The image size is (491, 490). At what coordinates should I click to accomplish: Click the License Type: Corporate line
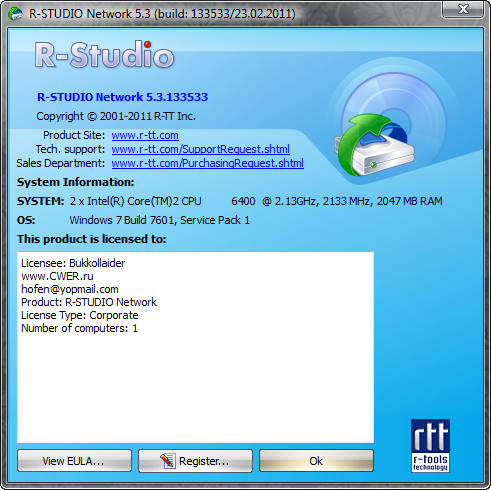coord(80,315)
